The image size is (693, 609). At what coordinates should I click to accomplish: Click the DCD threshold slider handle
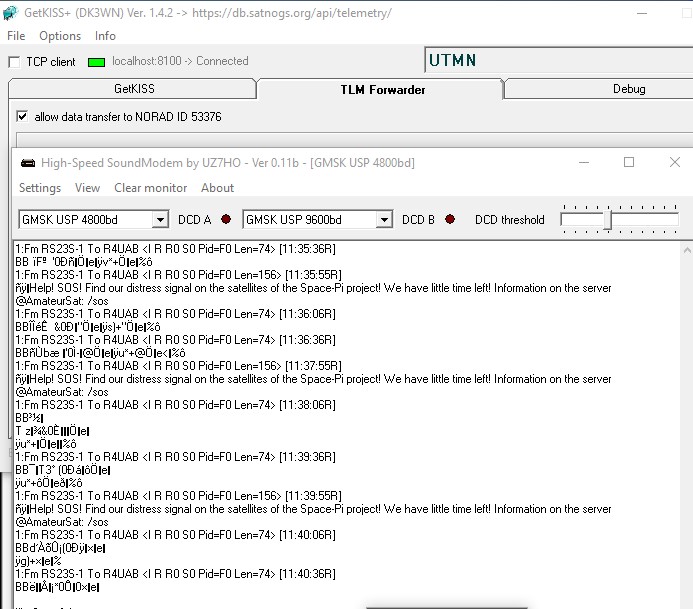coord(608,220)
